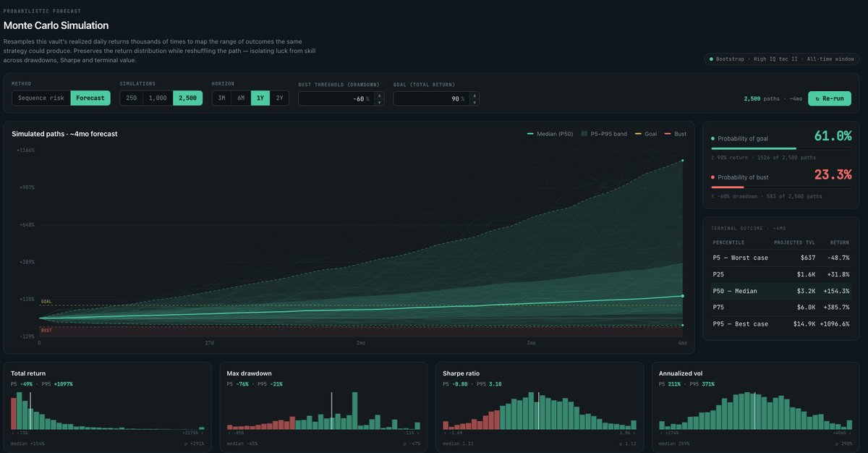868x453 pixels.
Task: Click the 23.3% bust probability value
Action: (x=833, y=174)
